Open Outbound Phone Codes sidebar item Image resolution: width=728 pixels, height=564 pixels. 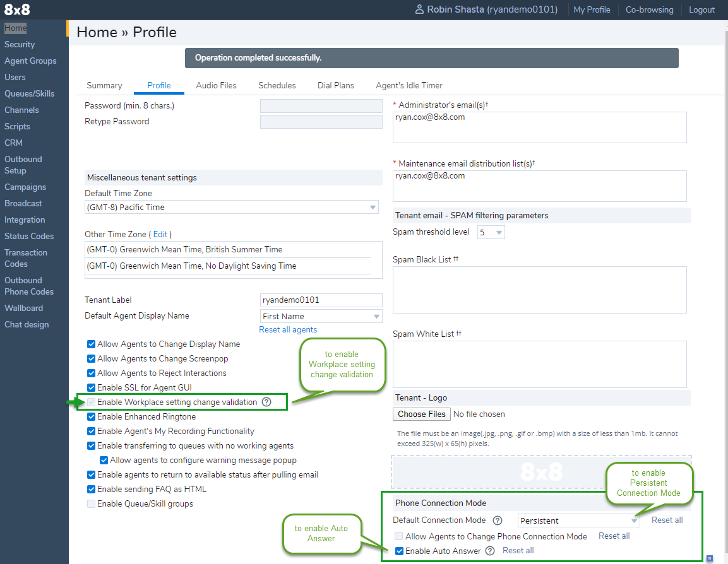29,286
